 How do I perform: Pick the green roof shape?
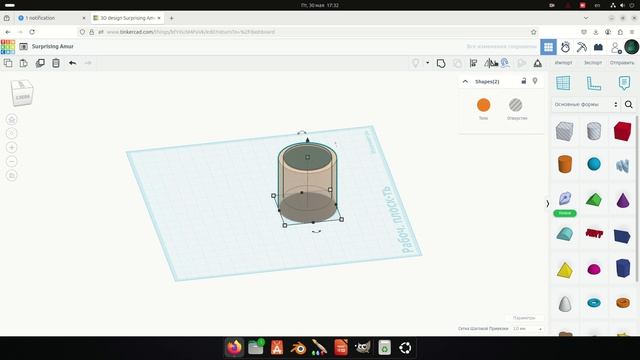point(594,200)
